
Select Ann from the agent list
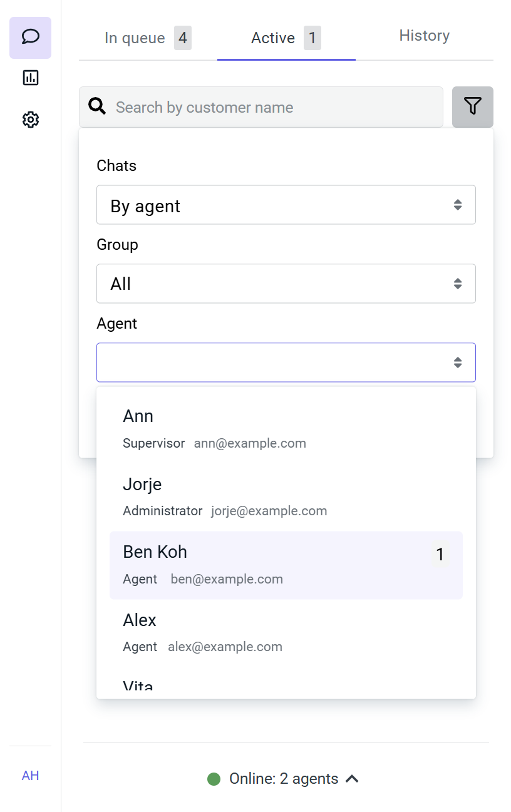coord(286,429)
